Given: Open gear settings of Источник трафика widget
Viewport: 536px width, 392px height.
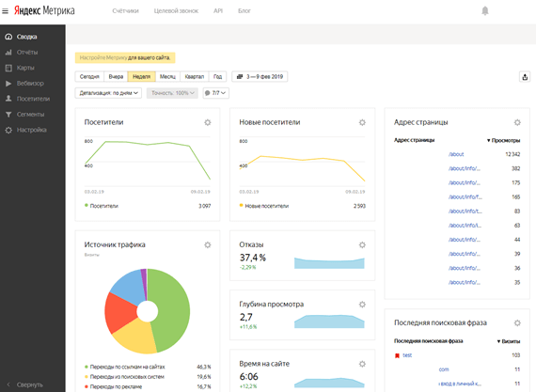Looking at the screenshot, I should pos(208,244).
